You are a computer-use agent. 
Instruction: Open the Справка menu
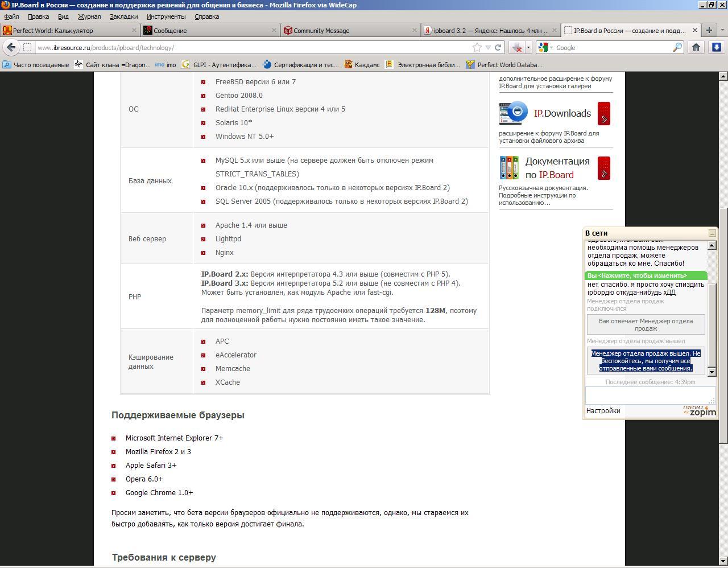pos(206,17)
